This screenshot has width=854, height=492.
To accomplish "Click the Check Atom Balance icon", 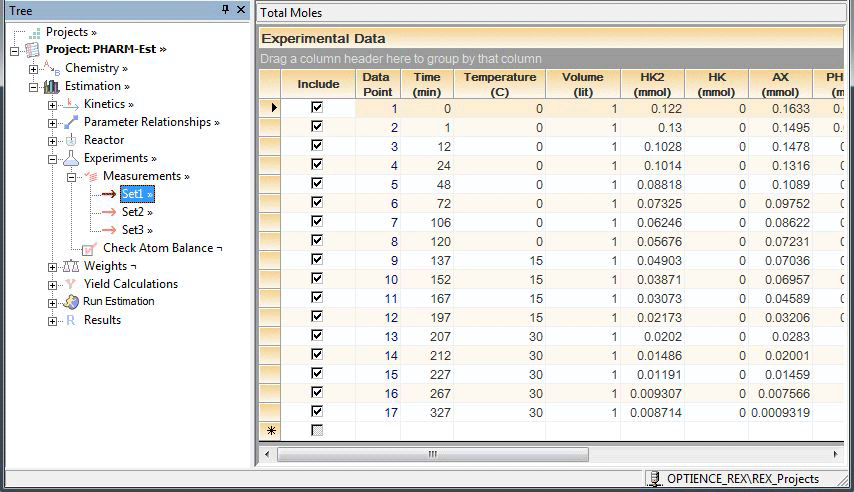I will pos(89,249).
